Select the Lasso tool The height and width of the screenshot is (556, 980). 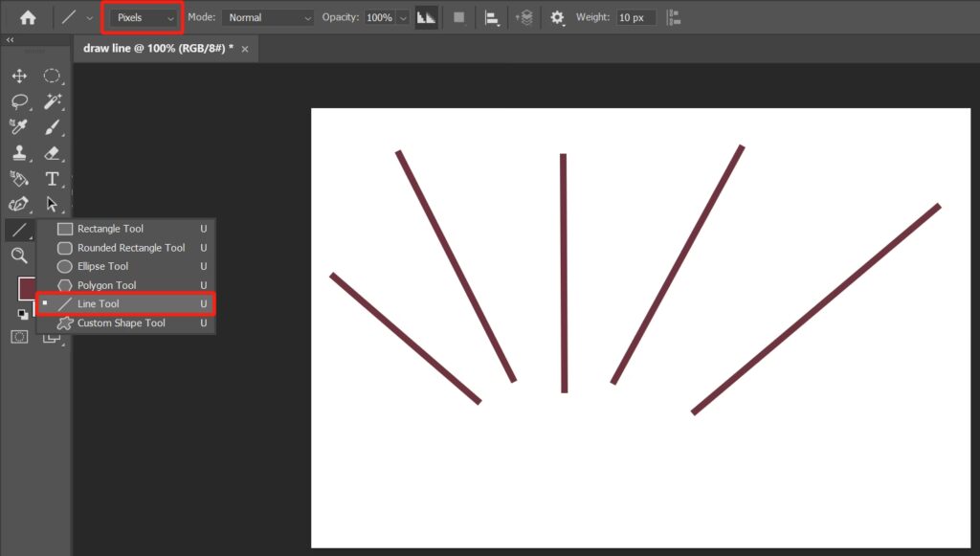pos(19,101)
